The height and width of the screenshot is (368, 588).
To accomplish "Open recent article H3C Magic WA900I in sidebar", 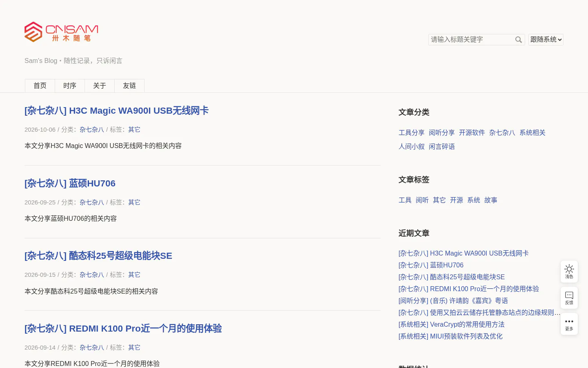I will (463, 254).
